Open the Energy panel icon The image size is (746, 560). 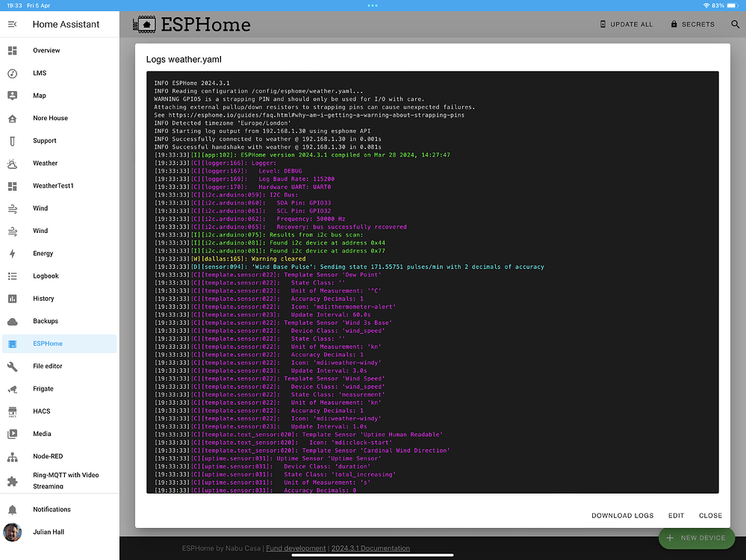(x=12, y=253)
